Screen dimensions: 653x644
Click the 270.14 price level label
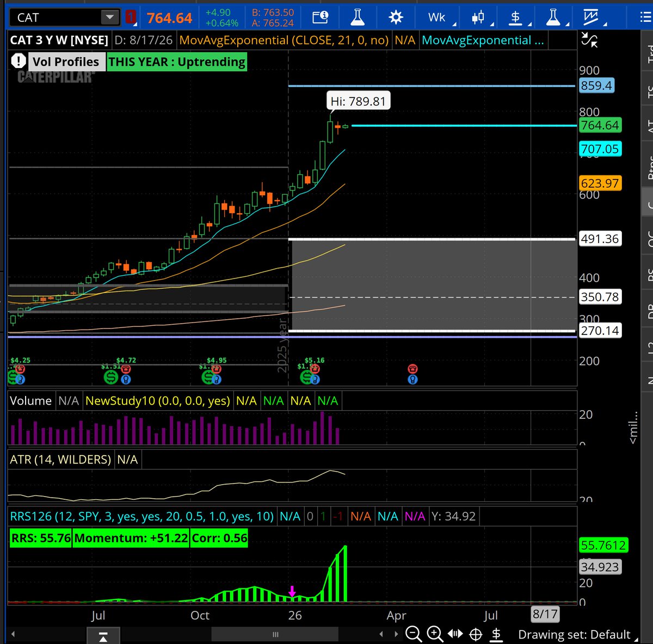(x=600, y=331)
